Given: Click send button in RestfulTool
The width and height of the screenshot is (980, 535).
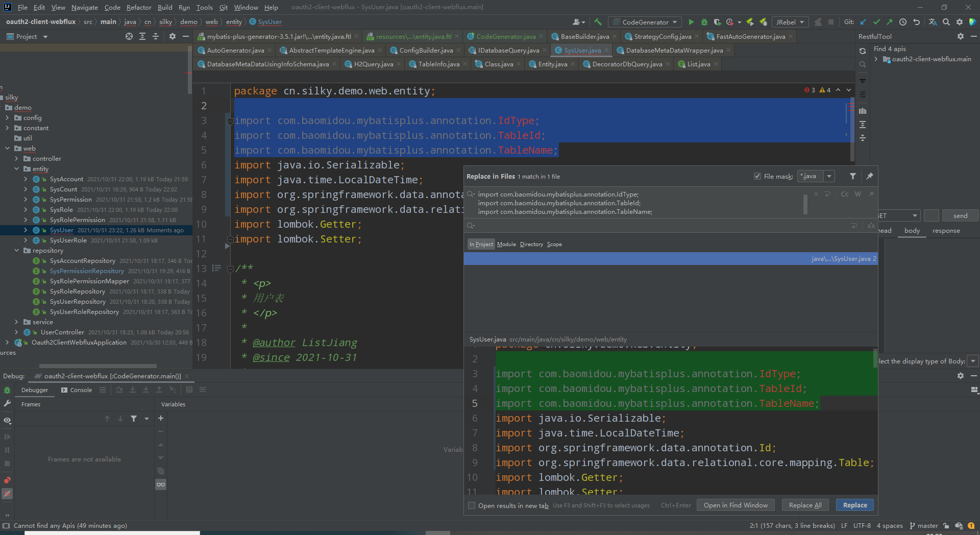Looking at the screenshot, I should coord(960,215).
